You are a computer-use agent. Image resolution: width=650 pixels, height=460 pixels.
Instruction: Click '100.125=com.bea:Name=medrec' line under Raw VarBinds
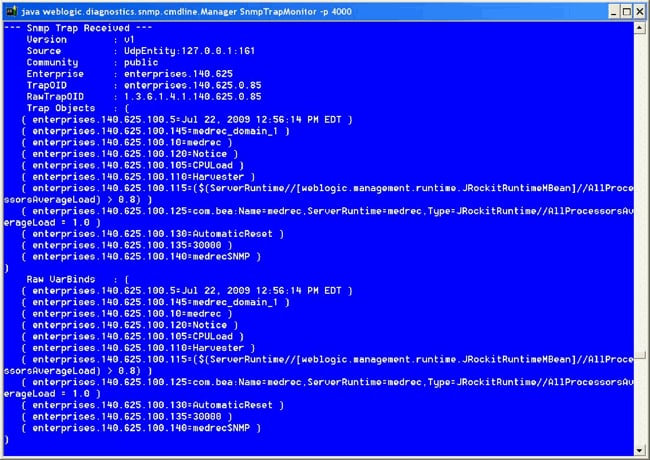click(x=327, y=382)
